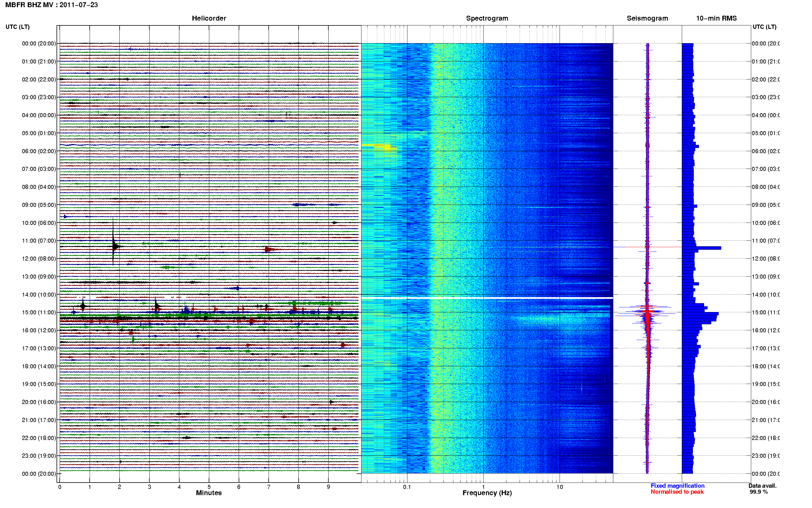
Task: Click left time label '12:00 (08:00)'
Action: tap(39, 259)
